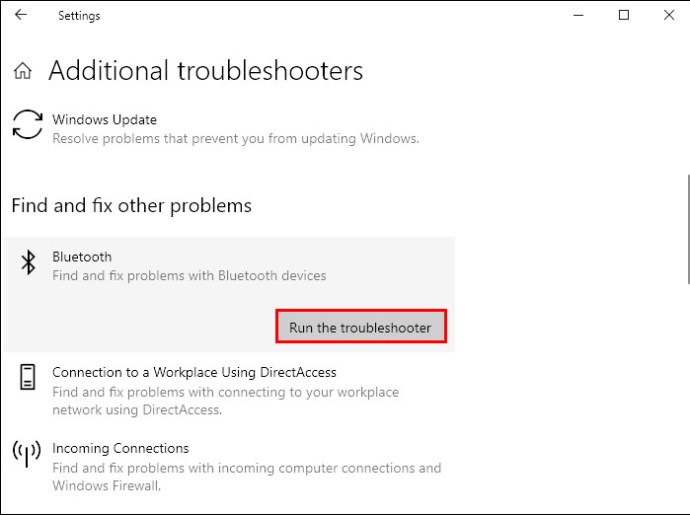This screenshot has width=690, height=515.
Task: Minimize the Settings window
Action: [578, 15]
